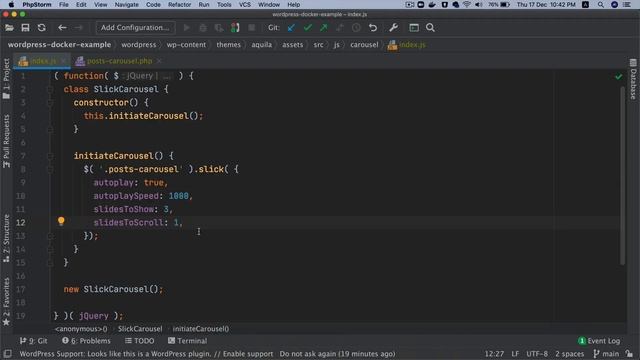The width and height of the screenshot is (640, 360).
Task: Synchronize files with refresh icon
Action: 42,28
